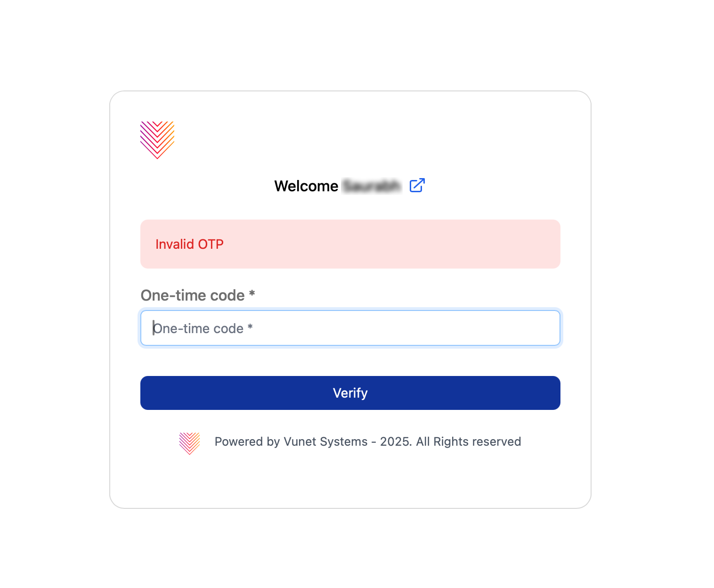Focus the One-time code input field
Image resolution: width=714 pixels, height=588 pixels.
[x=350, y=328]
